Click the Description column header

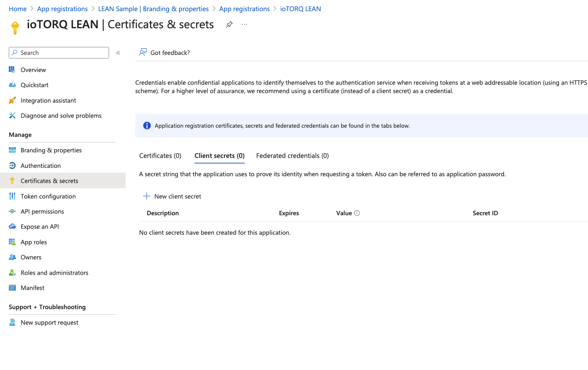point(163,213)
